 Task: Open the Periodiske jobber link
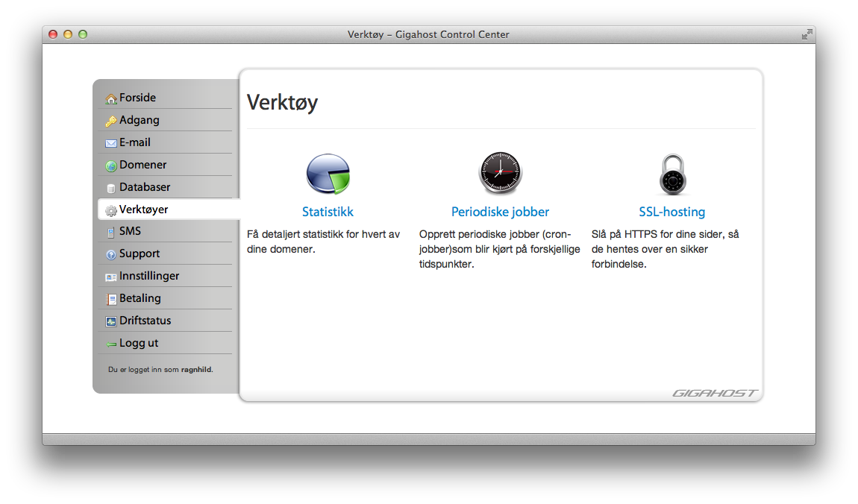coord(500,212)
